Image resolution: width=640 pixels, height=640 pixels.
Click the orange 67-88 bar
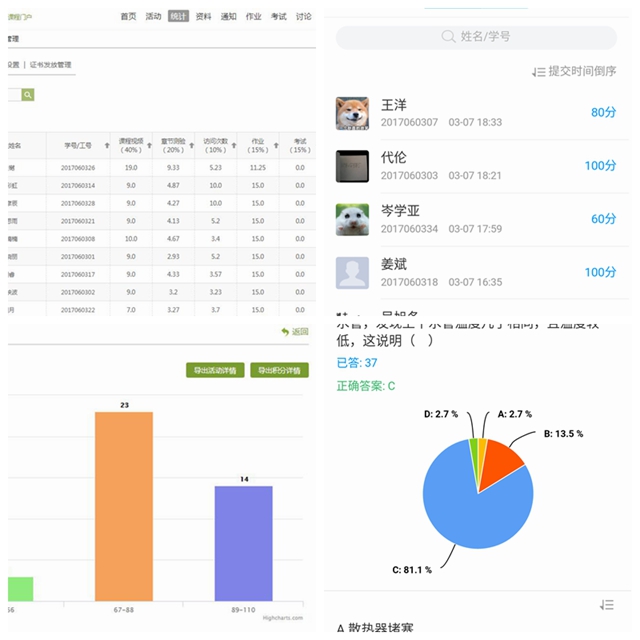click(124, 505)
